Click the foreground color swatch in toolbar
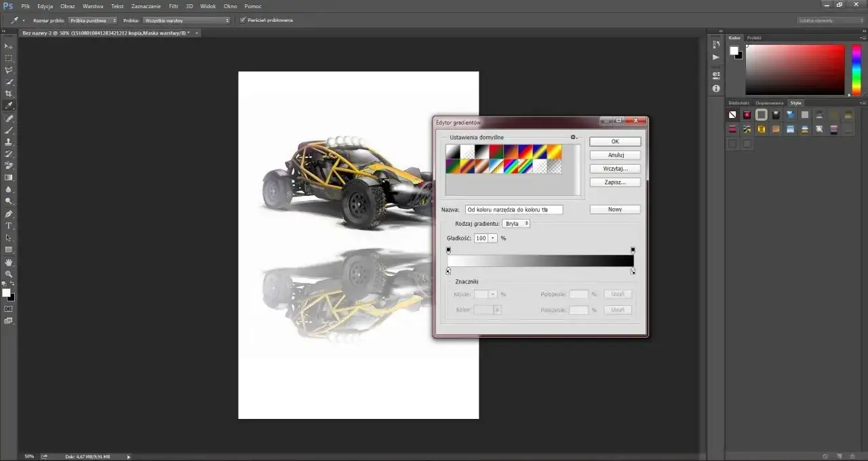Viewport: 868px width, 461px height. pos(7,292)
